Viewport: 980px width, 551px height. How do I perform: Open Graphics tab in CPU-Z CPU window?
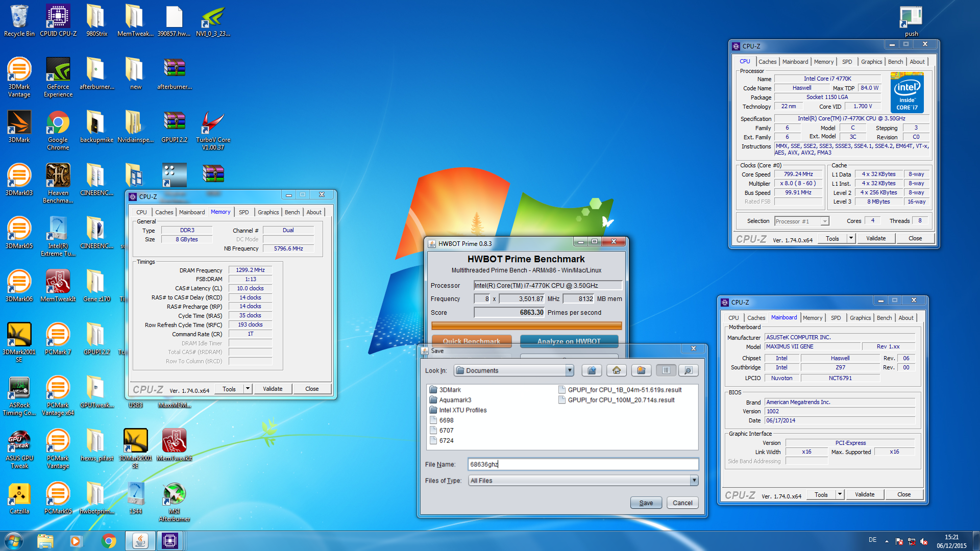[871, 62]
